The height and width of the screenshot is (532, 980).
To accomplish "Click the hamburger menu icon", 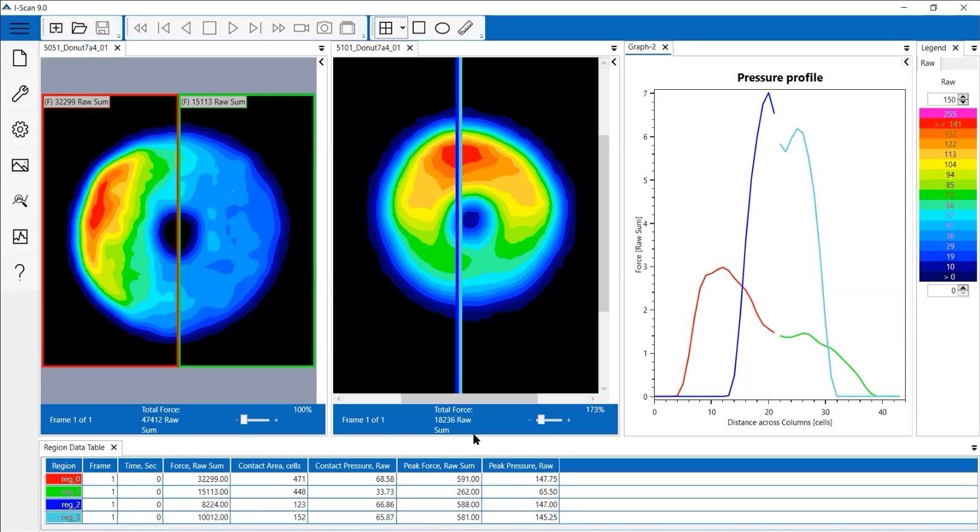I will pyautogui.click(x=19, y=28).
